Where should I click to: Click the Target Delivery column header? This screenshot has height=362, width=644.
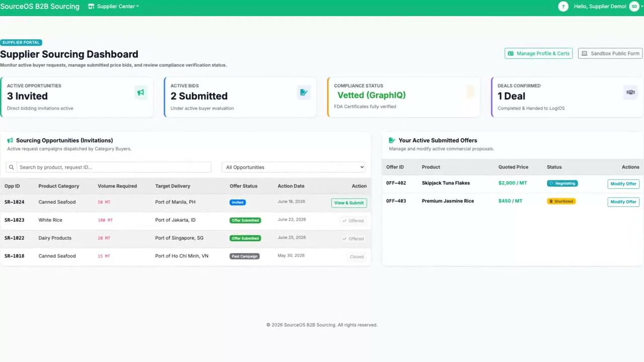pyautogui.click(x=173, y=186)
